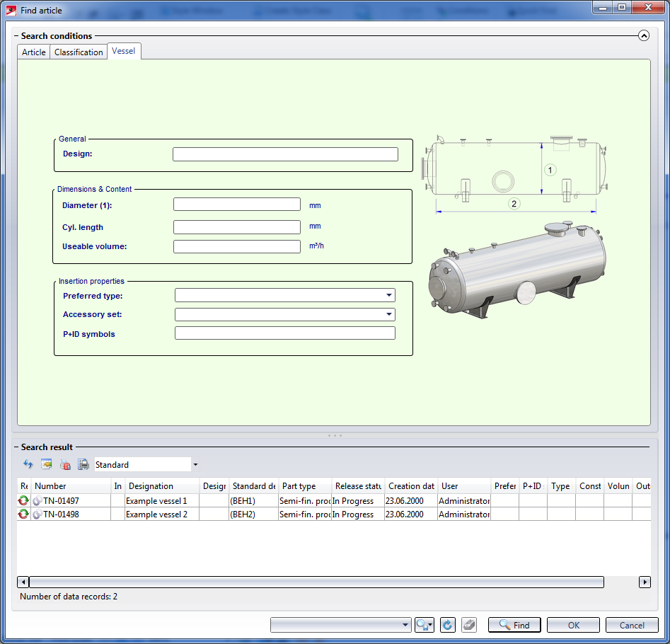Open the Preferred type dropdown

[389, 296]
